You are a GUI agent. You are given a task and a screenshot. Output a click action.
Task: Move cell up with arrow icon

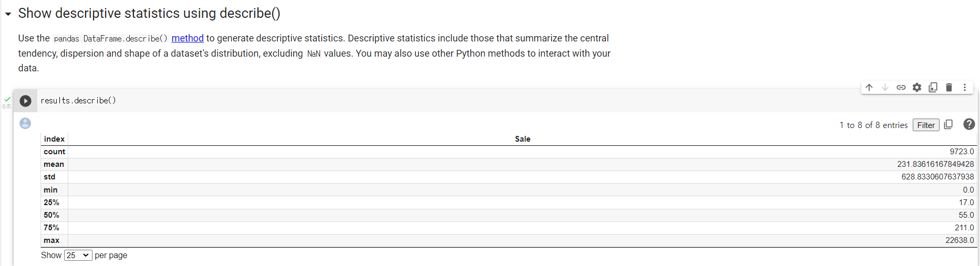click(x=869, y=88)
